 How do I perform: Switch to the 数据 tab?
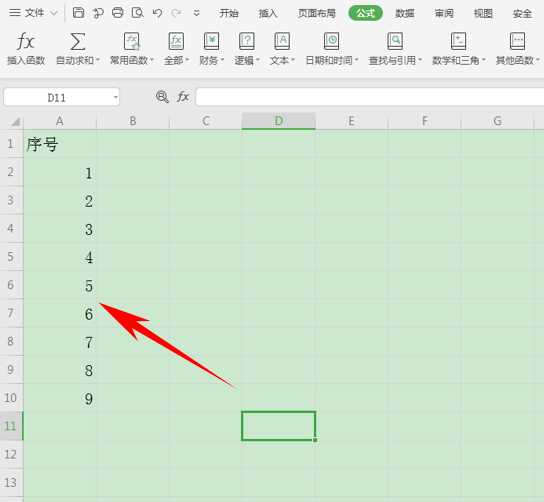[x=405, y=14]
